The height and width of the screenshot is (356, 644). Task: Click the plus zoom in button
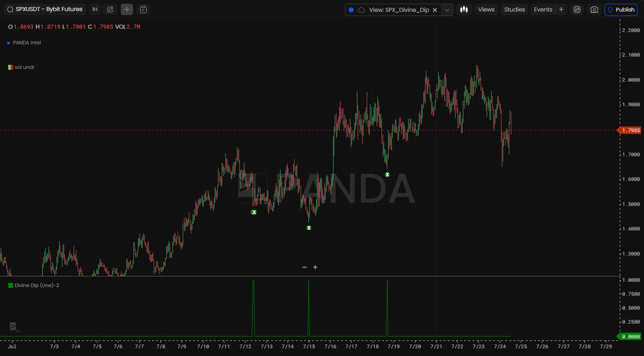(315, 267)
